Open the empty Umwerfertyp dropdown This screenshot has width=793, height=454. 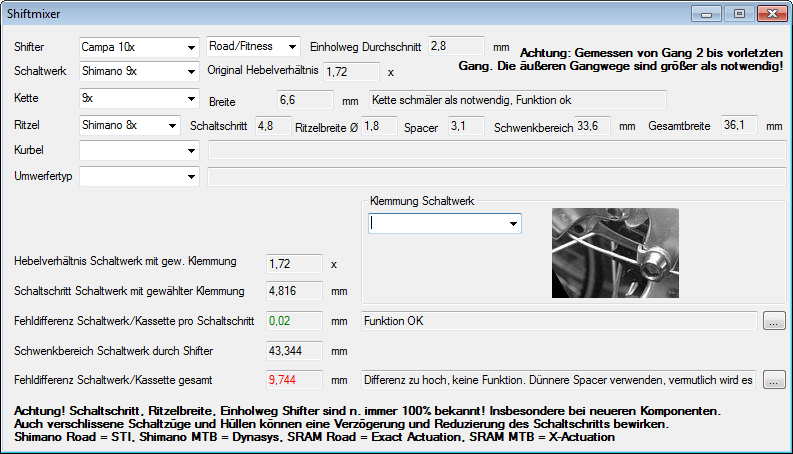138,176
